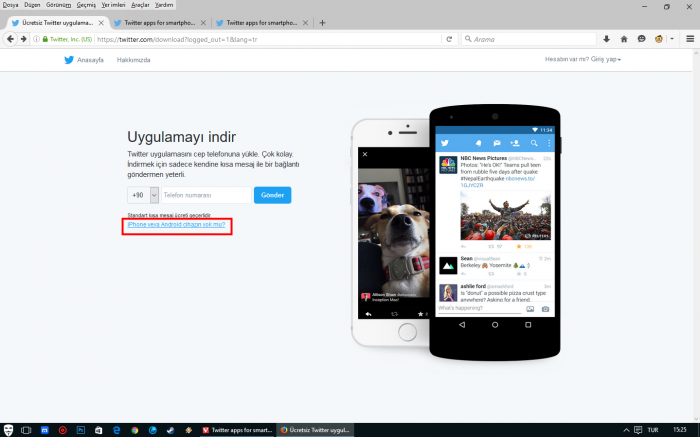
Task: Go to Firefox home page icon
Action: point(624,39)
